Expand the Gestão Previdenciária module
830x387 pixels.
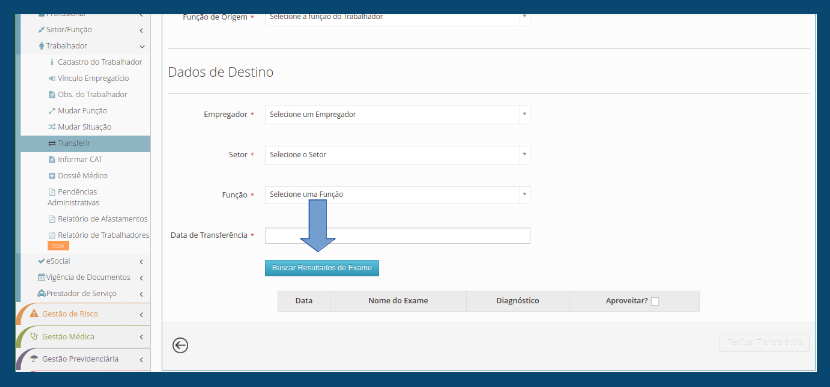pos(142,359)
